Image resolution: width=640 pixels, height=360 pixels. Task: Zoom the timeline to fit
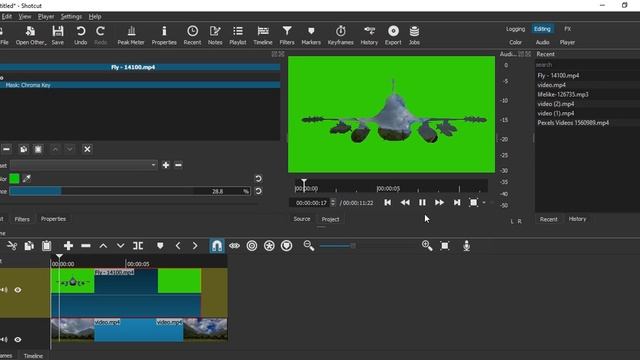(x=445, y=246)
